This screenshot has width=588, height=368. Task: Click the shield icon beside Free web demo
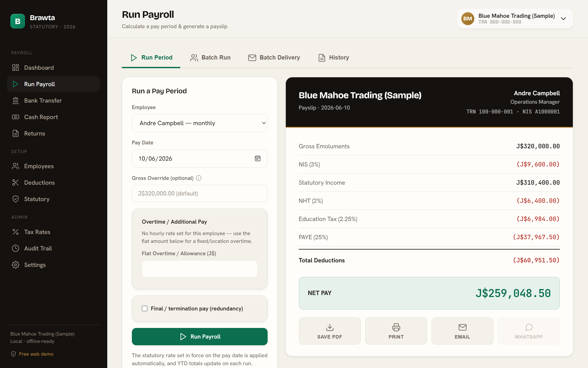click(x=13, y=354)
